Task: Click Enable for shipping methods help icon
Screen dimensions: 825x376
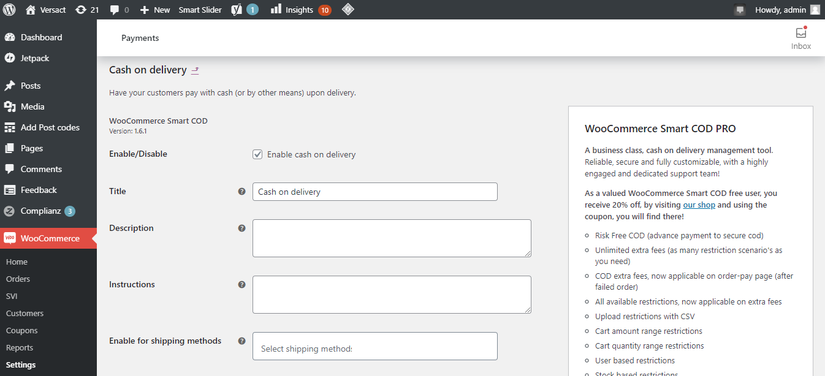Action: pyautogui.click(x=242, y=341)
